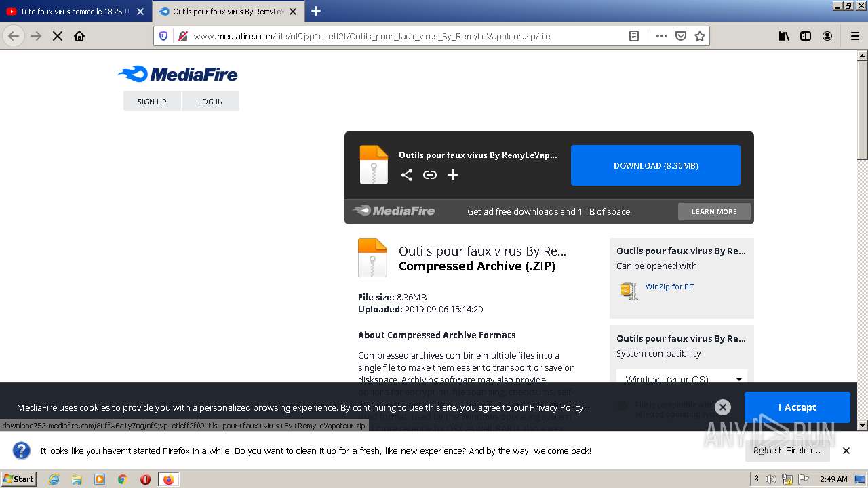Click the Firefox forward arrow button

point(36,36)
